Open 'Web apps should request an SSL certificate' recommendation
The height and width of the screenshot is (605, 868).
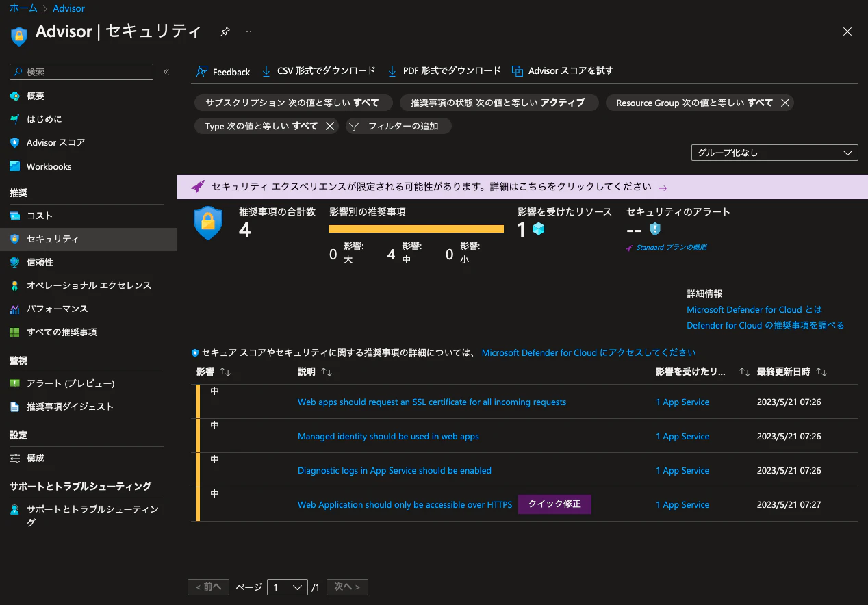[x=432, y=402]
